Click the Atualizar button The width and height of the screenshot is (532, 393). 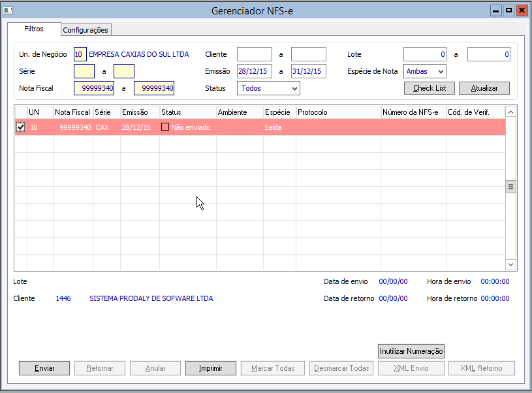(484, 88)
